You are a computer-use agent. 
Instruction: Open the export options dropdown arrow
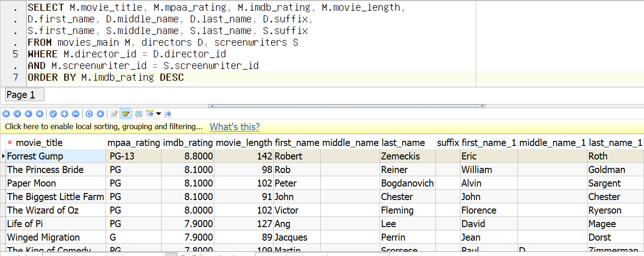pyautogui.click(x=159, y=114)
